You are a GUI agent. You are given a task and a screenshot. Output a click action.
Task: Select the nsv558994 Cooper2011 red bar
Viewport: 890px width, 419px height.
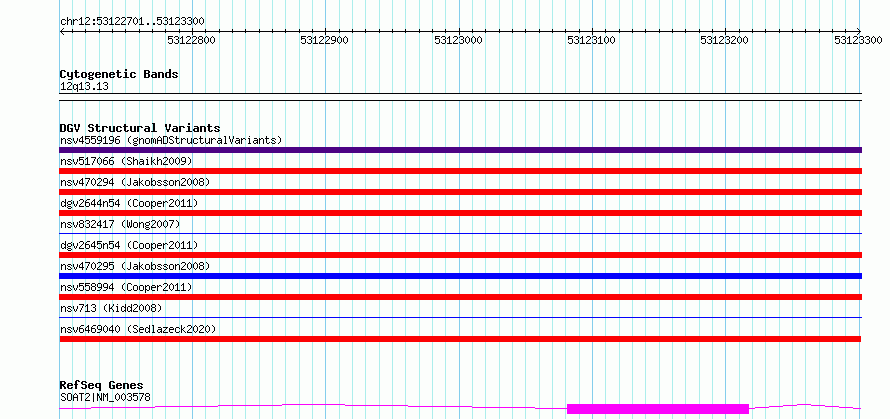(x=460, y=297)
